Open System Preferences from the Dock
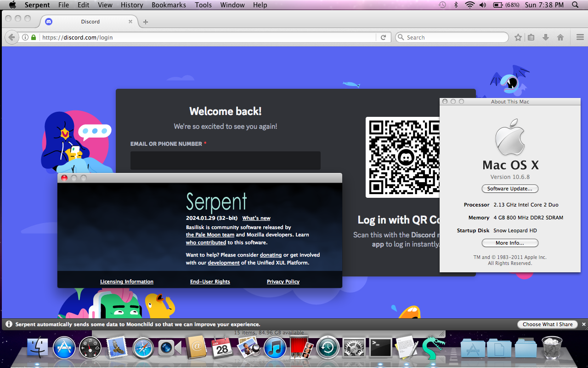This screenshot has width=588, height=368. click(354, 348)
